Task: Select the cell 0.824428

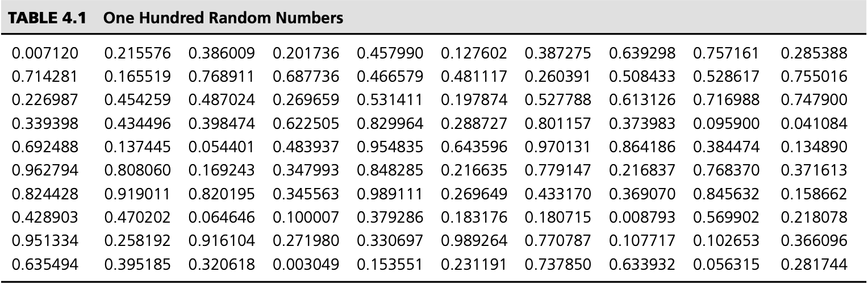Action: pyautogui.click(x=45, y=194)
